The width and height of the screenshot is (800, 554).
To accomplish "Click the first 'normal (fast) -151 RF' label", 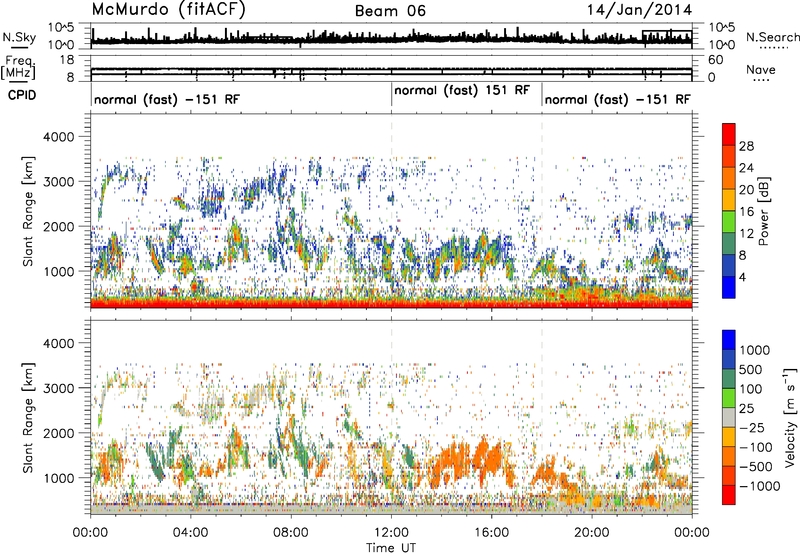I will tap(166, 99).
